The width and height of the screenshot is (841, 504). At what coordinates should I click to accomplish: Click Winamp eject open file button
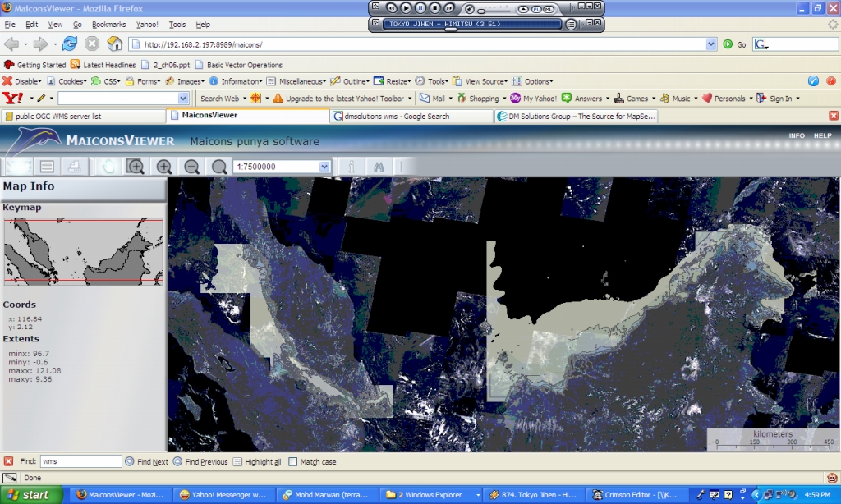522,10
